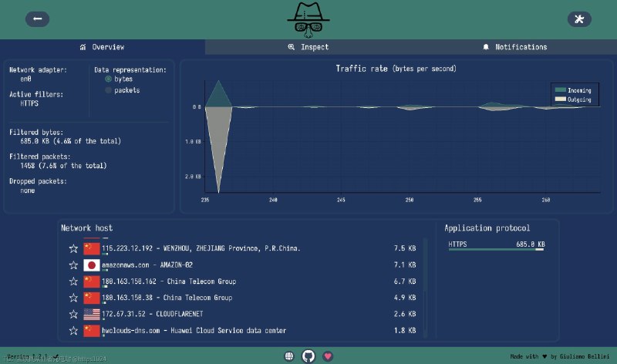Click the Incoming legend swatch
The height and width of the screenshot is (364, 617).
(x=561, y=90)
